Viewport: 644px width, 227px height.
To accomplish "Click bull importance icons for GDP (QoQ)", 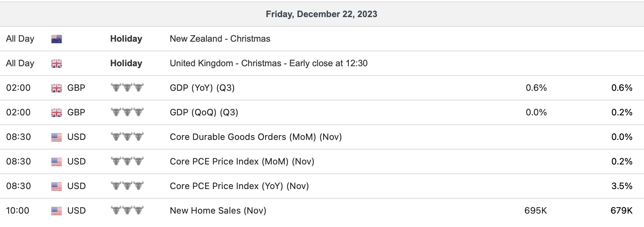I will pos(127,112).
